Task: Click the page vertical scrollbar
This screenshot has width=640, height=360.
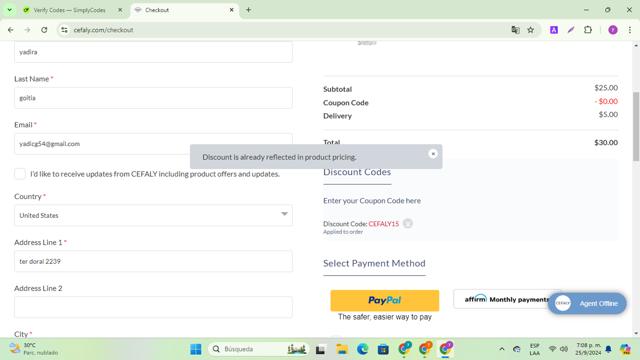Action: 636,127
